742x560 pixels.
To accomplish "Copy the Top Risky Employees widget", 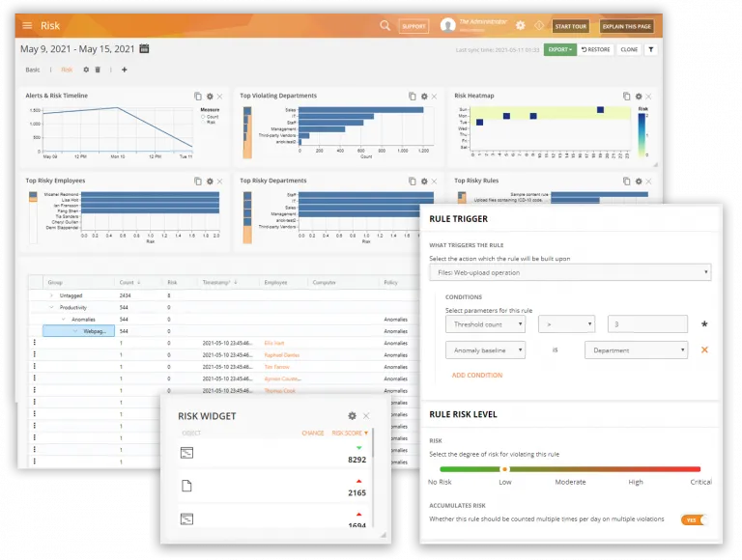I will (198, 182).
